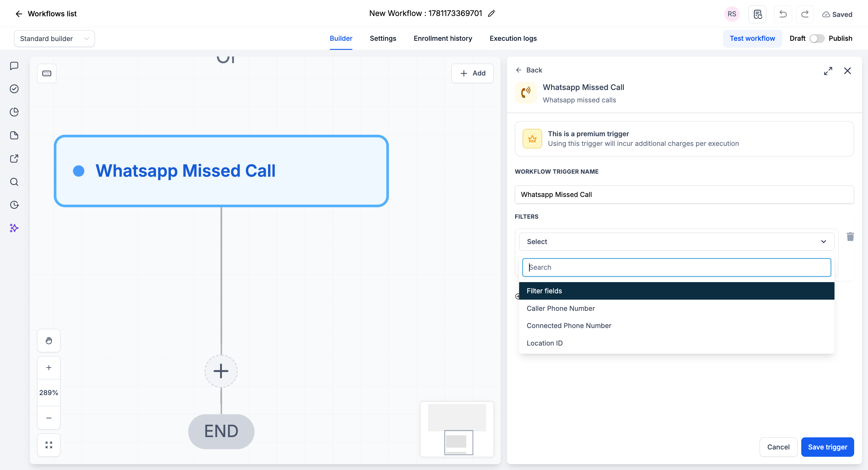Open the history clock sidebar icon
Screen dimensions: 868x470
coord(14,205)
